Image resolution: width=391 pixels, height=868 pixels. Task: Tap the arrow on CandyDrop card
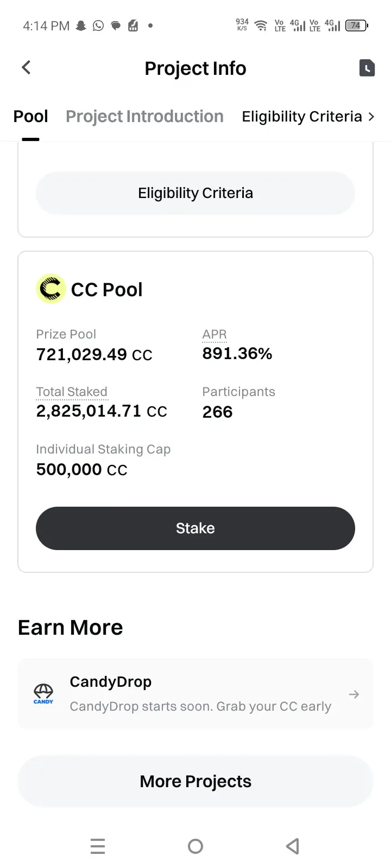tap(354, 694)
